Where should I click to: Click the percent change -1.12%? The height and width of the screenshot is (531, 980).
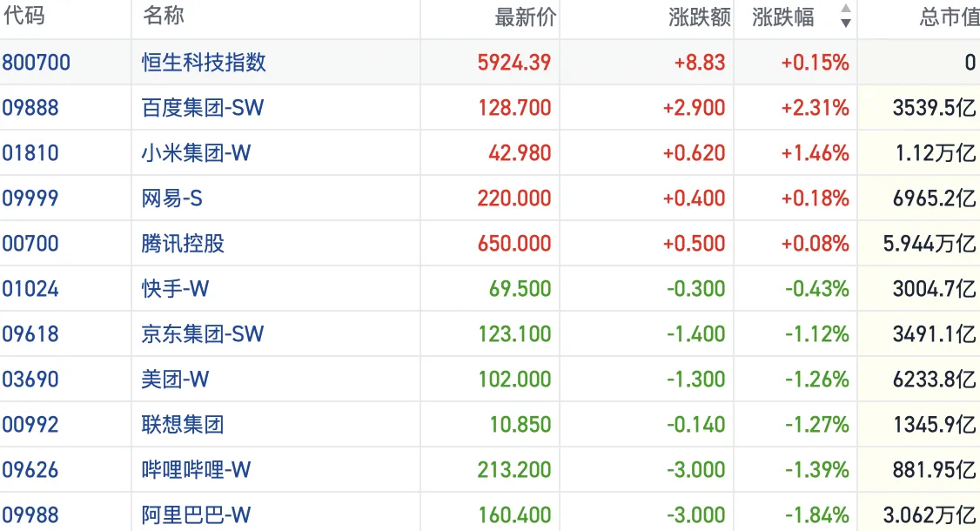point(817,334)
